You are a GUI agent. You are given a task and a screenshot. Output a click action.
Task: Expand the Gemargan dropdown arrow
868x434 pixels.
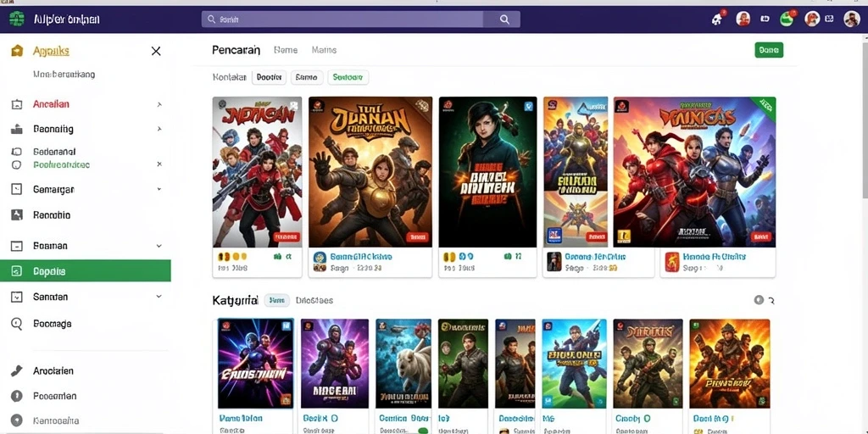click(159, 189)
